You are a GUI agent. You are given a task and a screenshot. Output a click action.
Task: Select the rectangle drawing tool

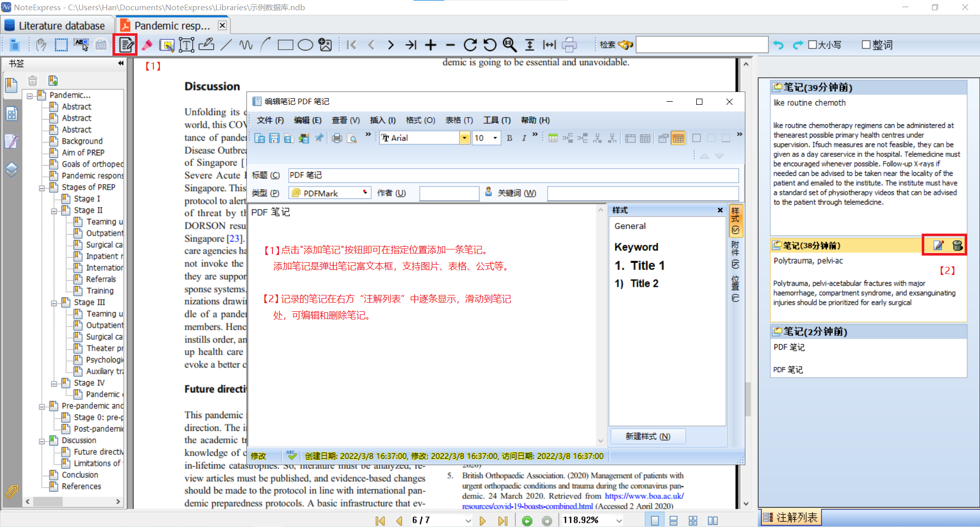pyautogui.click(x=285, y=45)
